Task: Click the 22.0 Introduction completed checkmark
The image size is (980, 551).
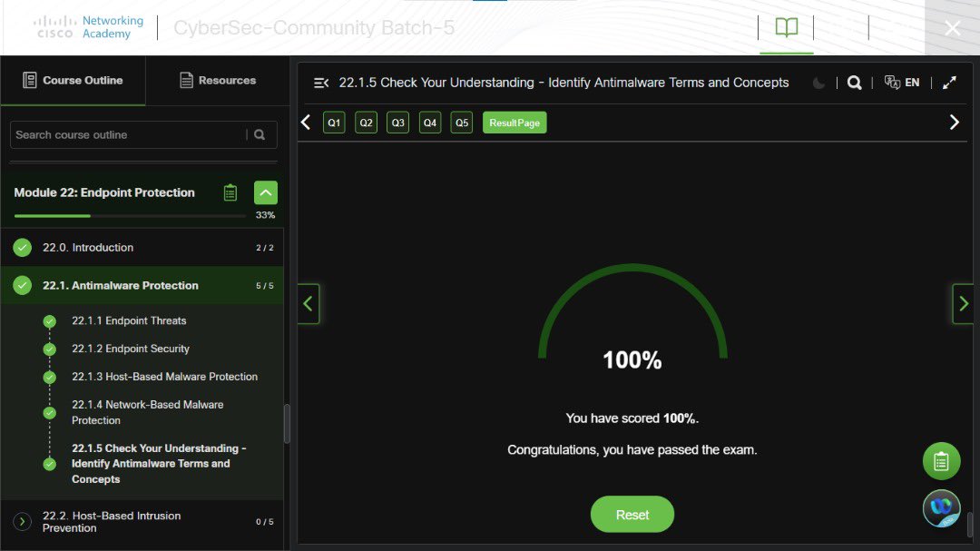Action: [x=23, y=248]
